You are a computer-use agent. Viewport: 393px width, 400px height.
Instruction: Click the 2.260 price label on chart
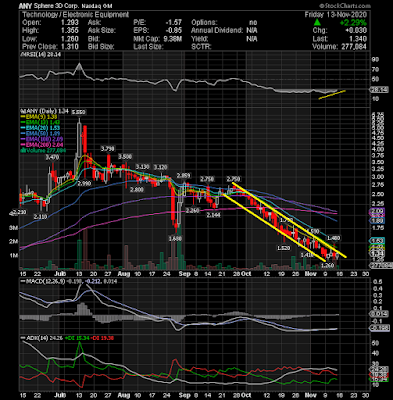pos(192,211)
